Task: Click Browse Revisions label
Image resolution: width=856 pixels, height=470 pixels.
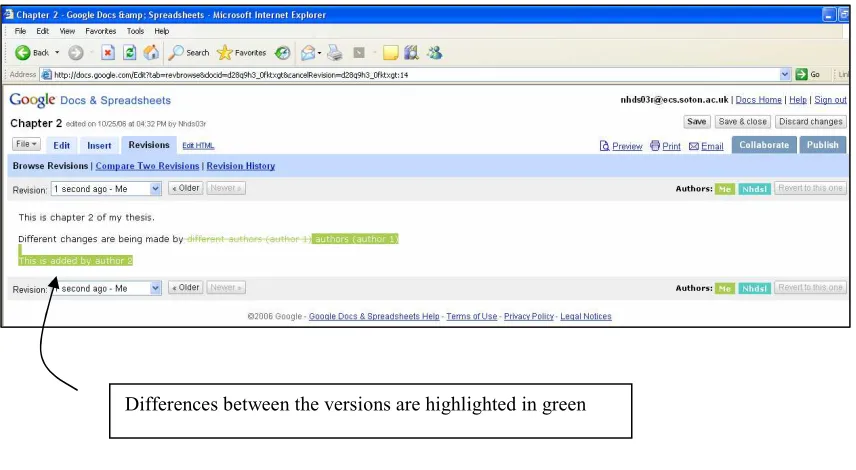Action: (x=50, y=166)
